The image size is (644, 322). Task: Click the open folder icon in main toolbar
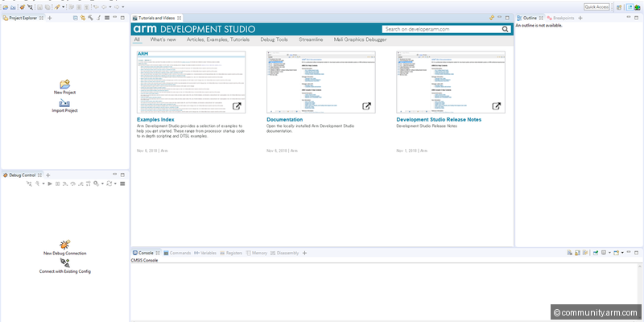[6, 7]
